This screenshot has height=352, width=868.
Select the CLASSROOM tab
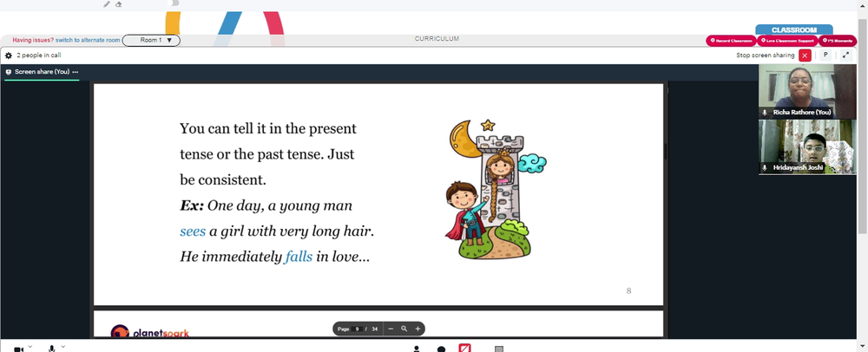(794, 29)
